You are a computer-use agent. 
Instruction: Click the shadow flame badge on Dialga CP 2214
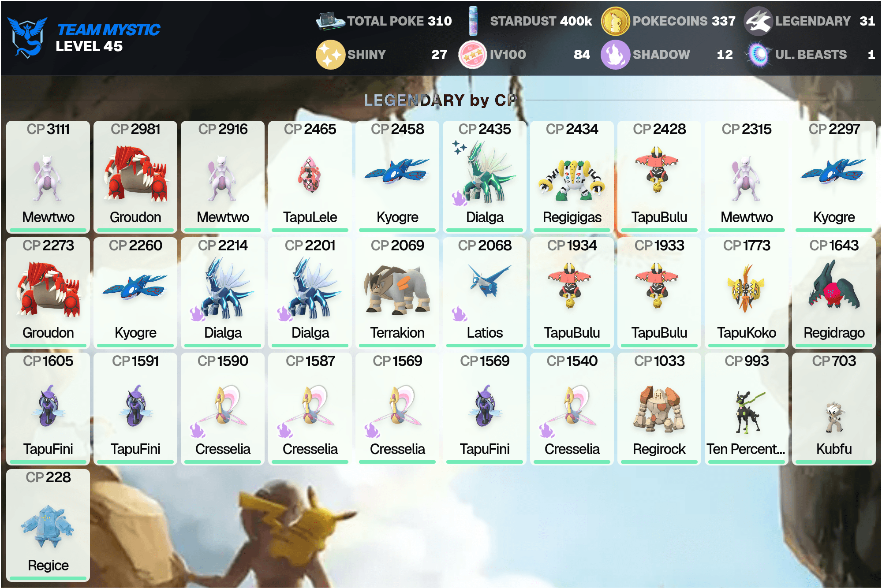point(197,314)
